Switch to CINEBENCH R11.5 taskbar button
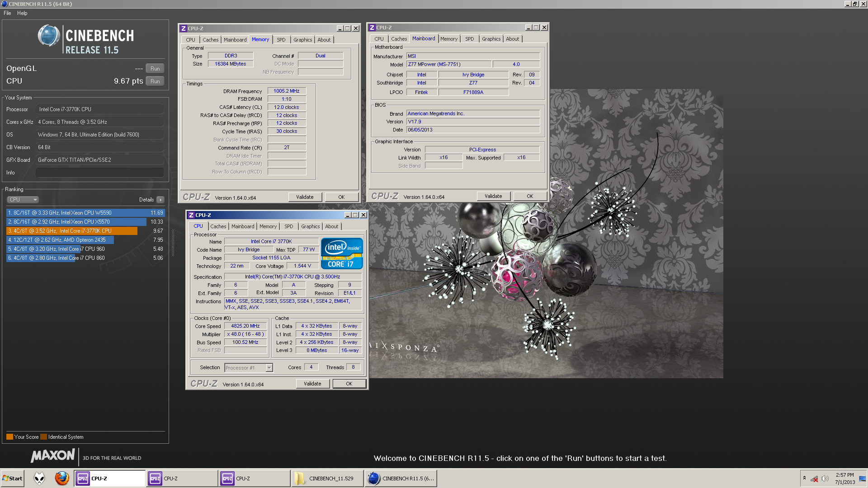The height and width of the screenshot is (488, 868). (401, 479)
